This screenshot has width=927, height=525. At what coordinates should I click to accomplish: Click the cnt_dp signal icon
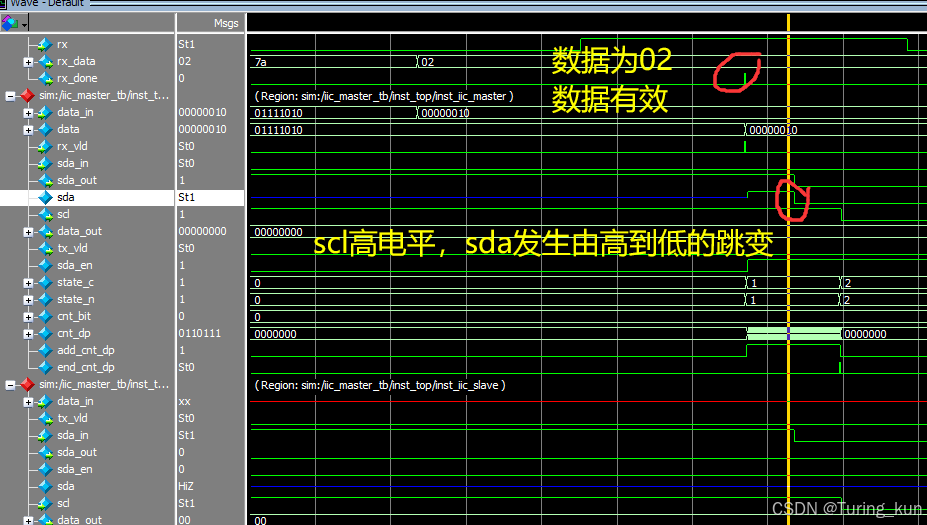pyautogui.click(x=45, y=333)
